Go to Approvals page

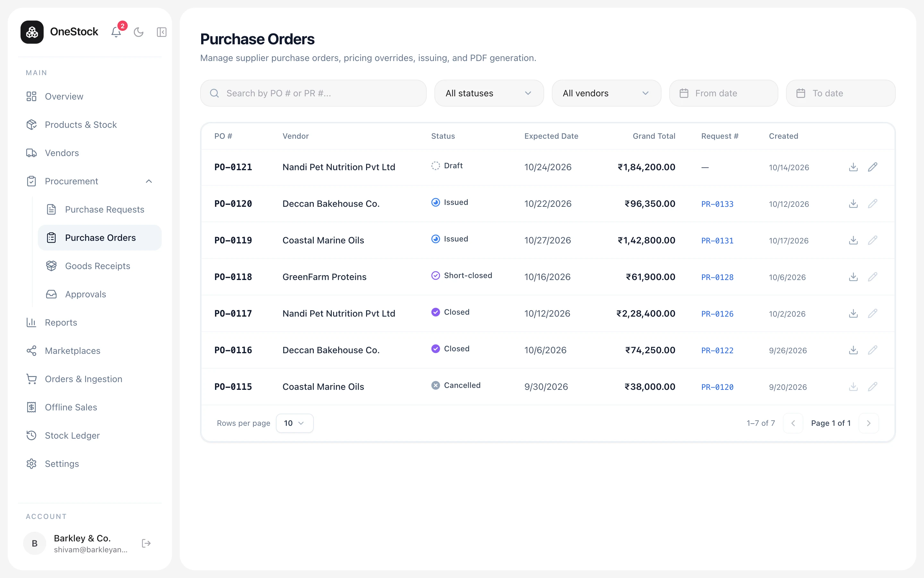point(100,294)
